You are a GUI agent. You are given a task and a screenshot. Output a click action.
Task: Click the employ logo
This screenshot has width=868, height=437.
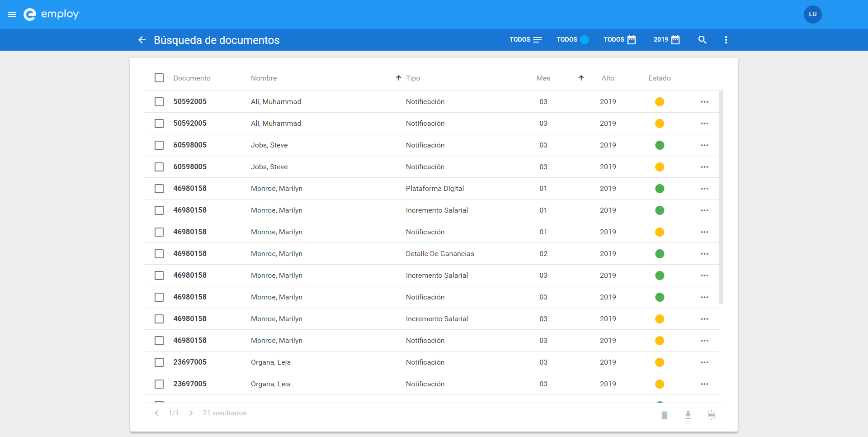(x=52, y=14)
